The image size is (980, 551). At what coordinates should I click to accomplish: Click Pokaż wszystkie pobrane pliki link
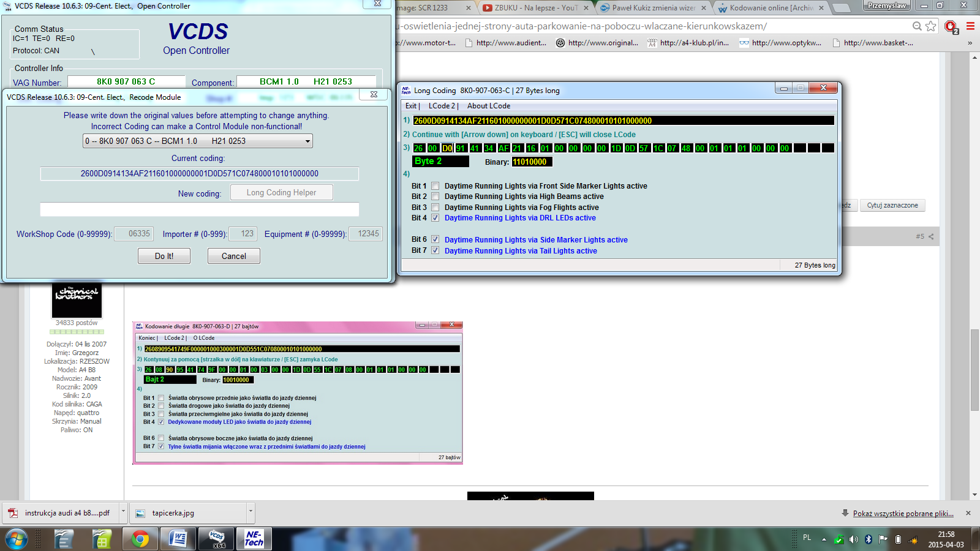(x=903, y=513)
